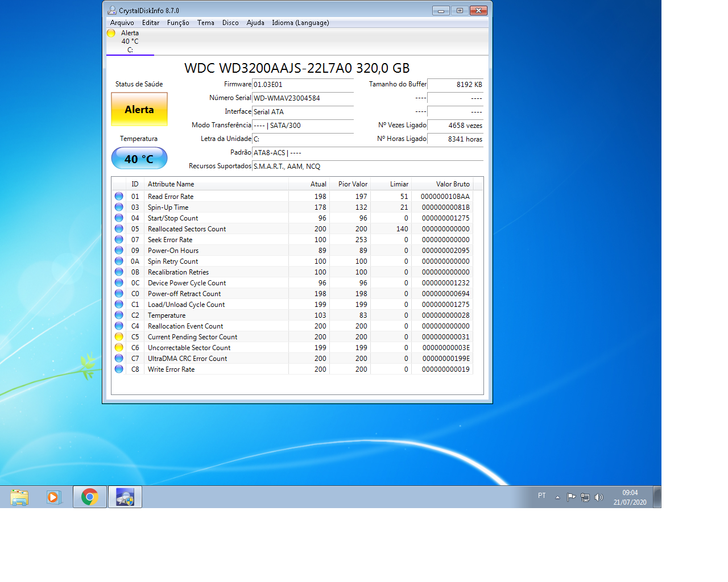Screen dimensions: 728x582
Task: Click the status icon for Seek Error Rate
Action: [119, 239]
